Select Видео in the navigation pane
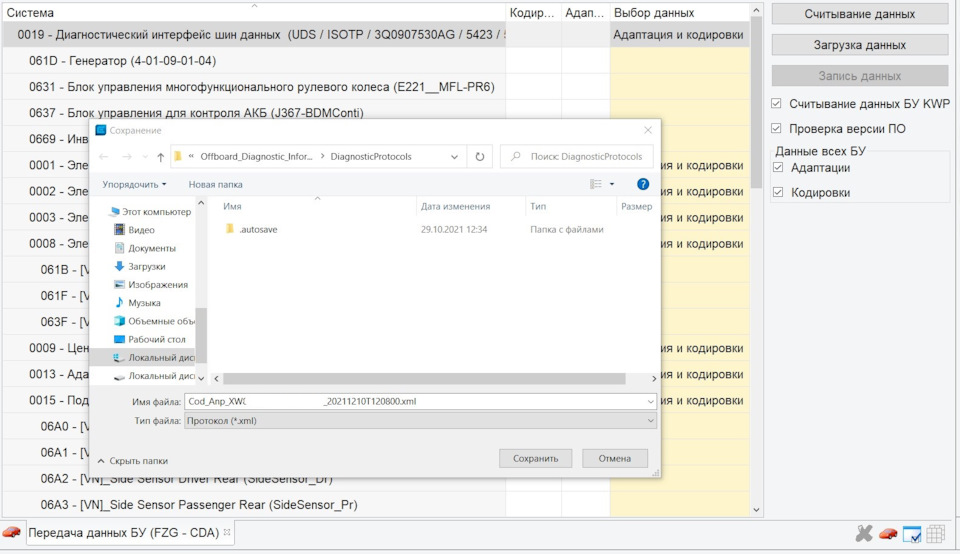The height and width of the screenshot is (554, 960). tap(141, 230)
